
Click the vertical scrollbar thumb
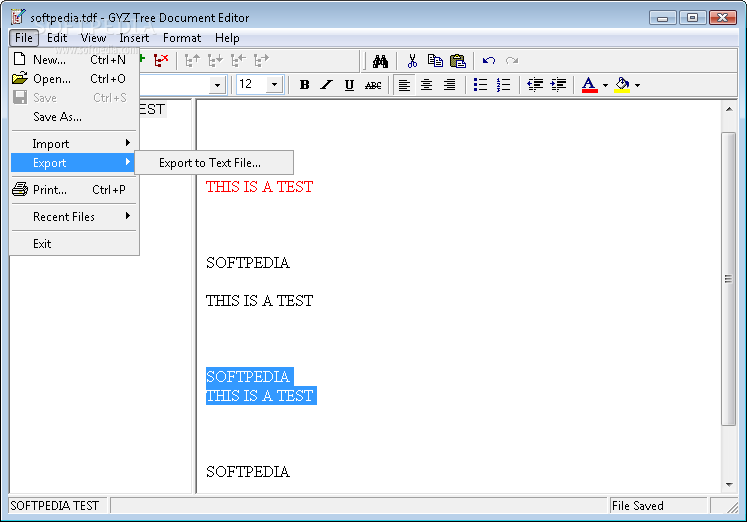click(728, 279)
